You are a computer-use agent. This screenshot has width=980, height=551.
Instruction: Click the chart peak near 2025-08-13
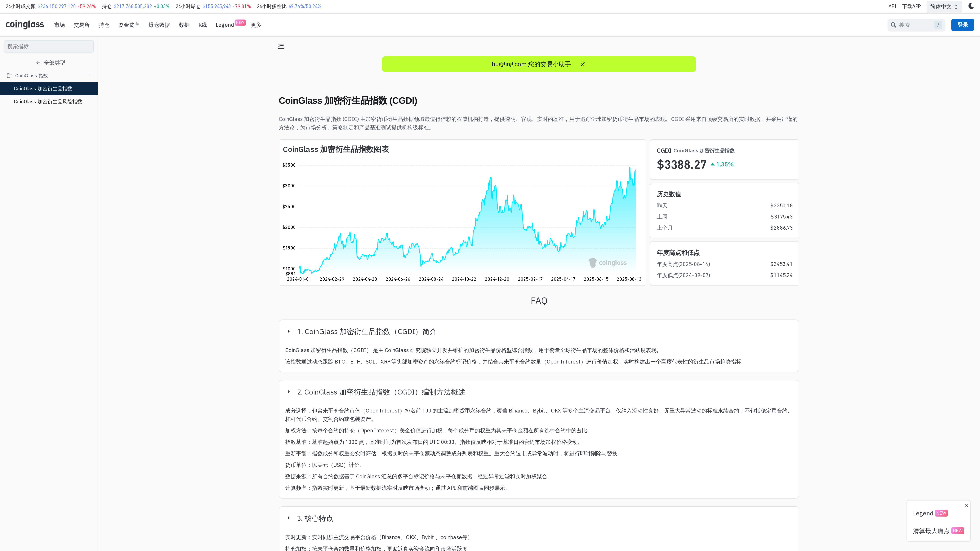pos(630,168)
